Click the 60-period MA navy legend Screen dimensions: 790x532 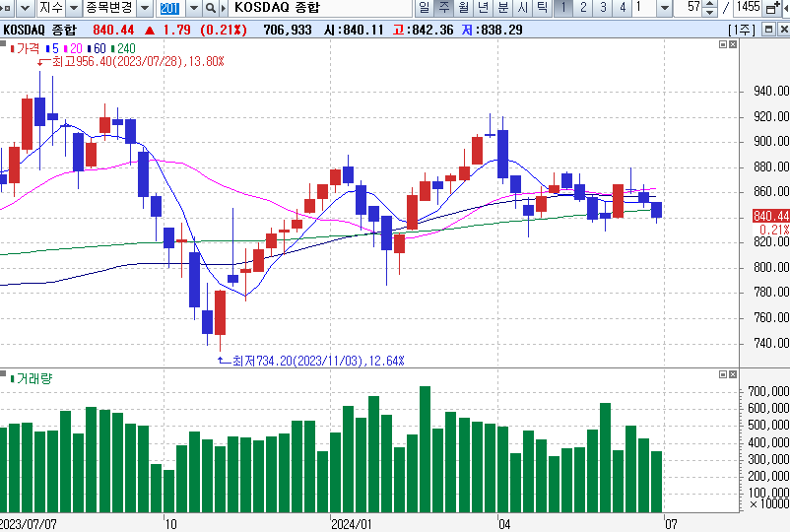coord(98,49)
